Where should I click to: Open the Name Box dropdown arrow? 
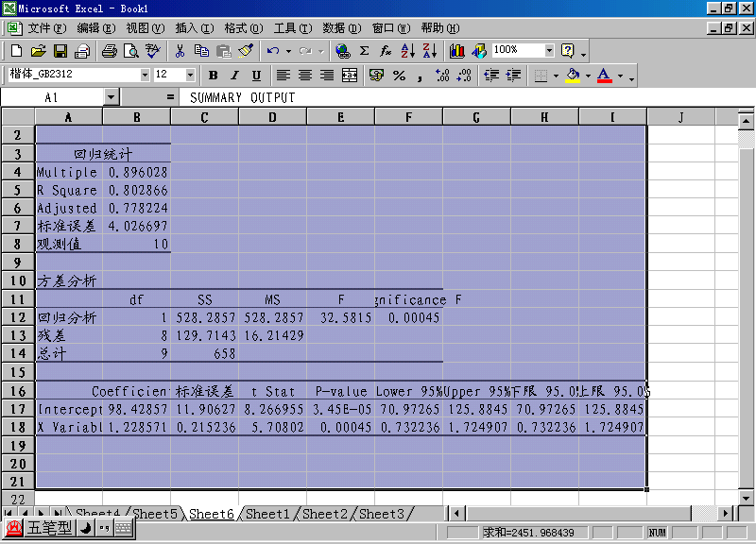pyautogui.click(x=112, y=97)
